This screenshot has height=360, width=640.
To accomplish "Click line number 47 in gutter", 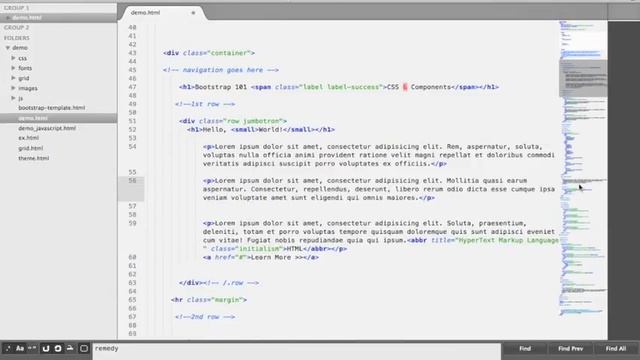I will (132, 87).
